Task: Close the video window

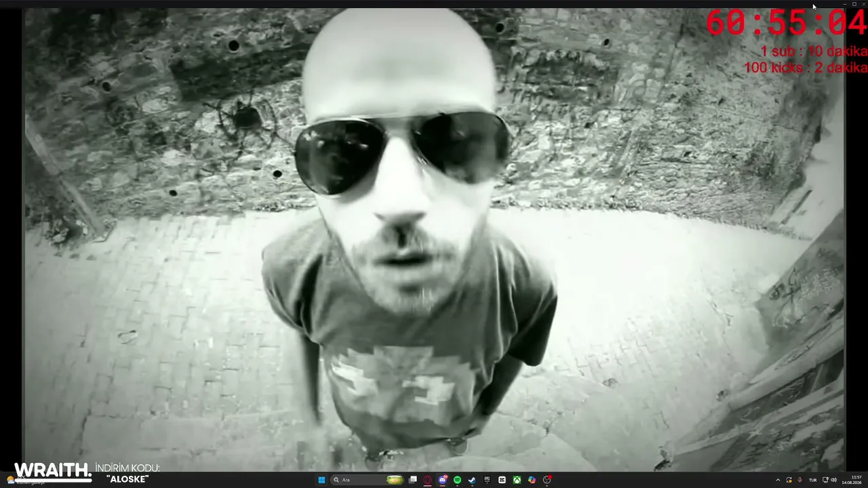Action: click(863, 4)
